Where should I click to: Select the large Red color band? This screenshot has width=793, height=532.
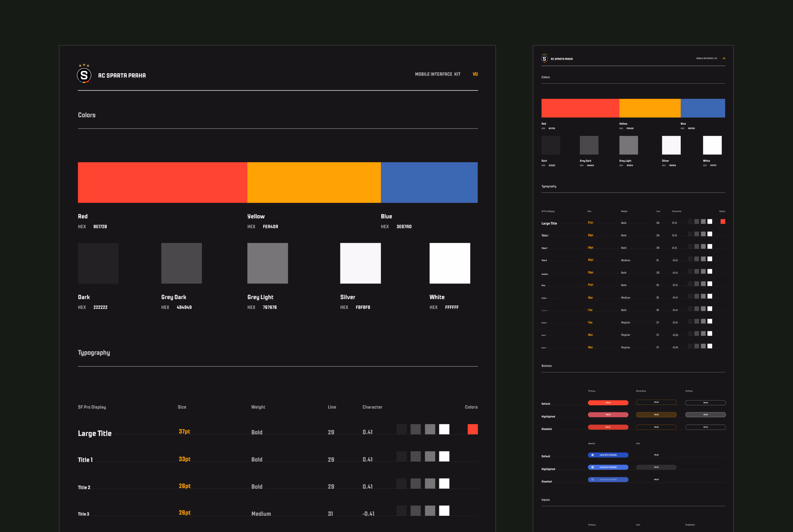(162, 182)
